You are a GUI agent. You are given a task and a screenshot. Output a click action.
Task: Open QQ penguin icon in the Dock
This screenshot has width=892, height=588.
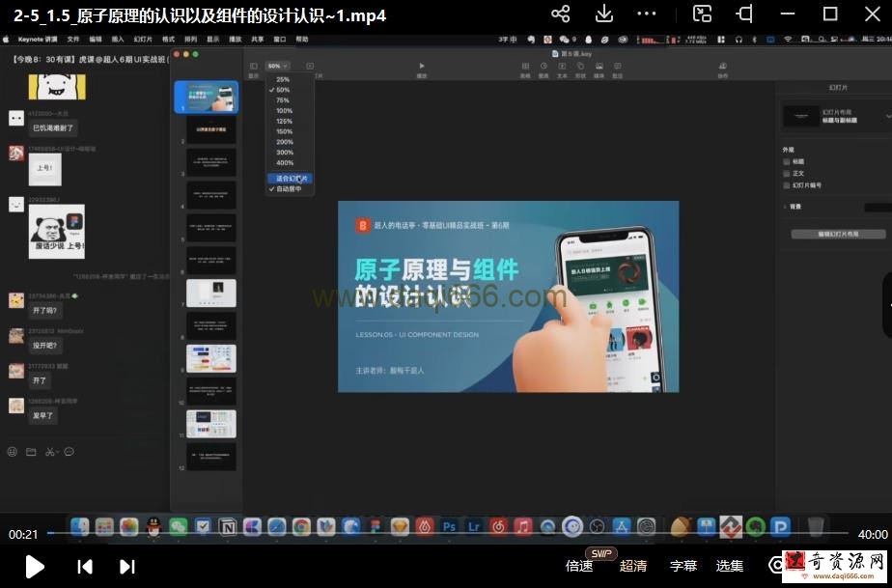pos(153,527)
